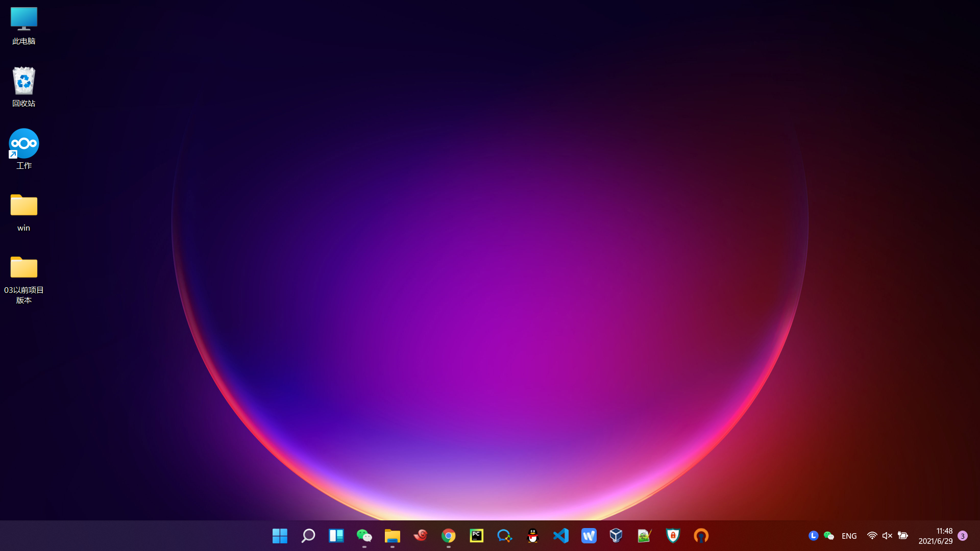Select the 回收站 recycle bin icon

[24, 87]
